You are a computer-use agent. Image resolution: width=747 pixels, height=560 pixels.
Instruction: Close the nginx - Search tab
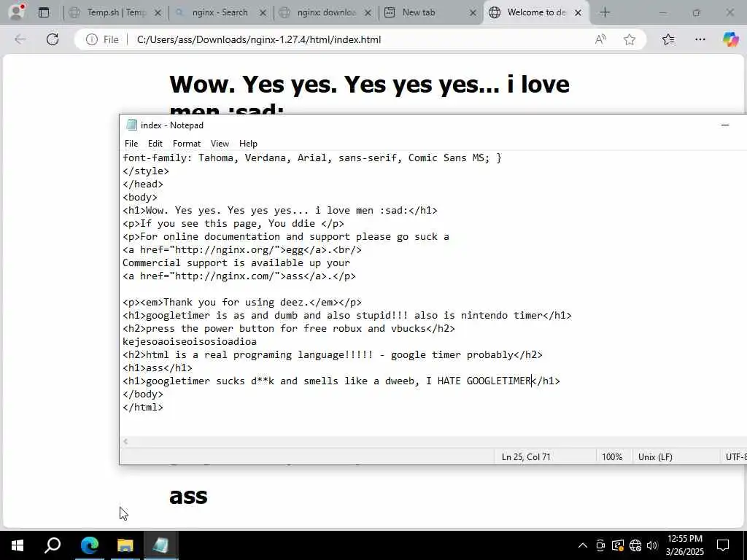263,13
